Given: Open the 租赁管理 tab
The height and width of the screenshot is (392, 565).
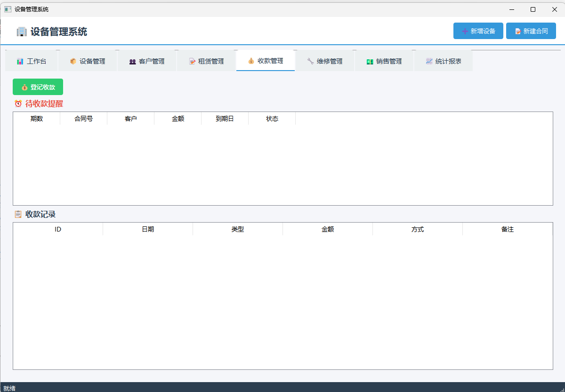Looking at the screenshot, I should [x=206, y=61].
